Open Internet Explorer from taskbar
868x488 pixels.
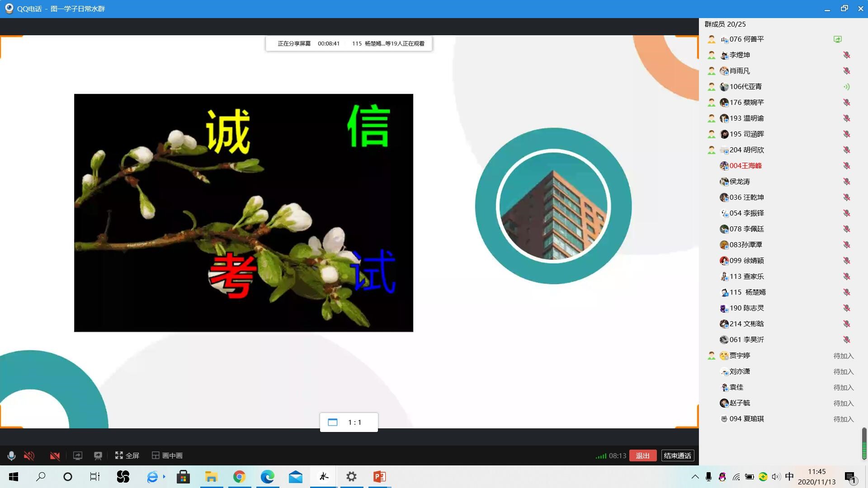[x=152, y=477]
